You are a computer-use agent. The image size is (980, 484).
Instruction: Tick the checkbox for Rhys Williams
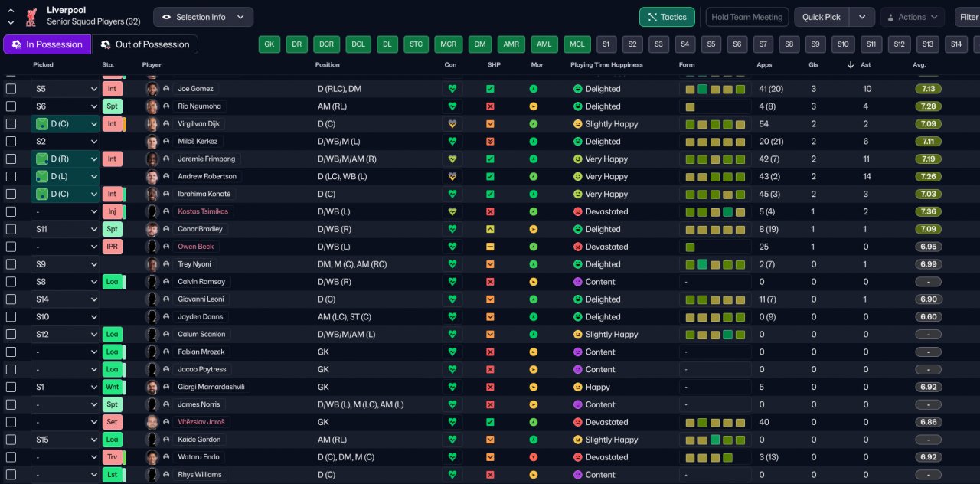click(11, 475)
